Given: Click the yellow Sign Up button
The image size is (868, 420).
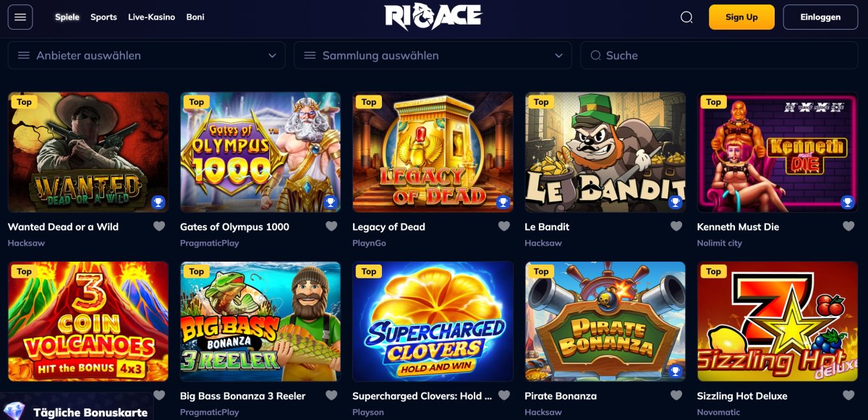Looking at the screenshot, I should [x=741, y=17].
